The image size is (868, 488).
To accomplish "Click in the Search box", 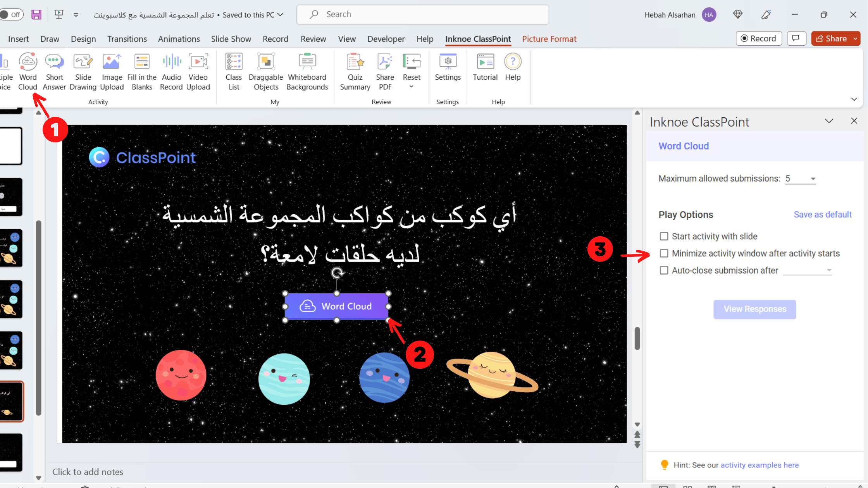I will click(422, 15).
